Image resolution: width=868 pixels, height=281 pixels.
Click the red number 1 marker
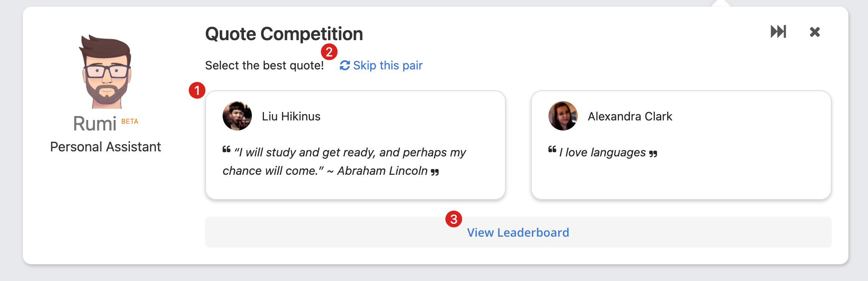tap(197, 90)
